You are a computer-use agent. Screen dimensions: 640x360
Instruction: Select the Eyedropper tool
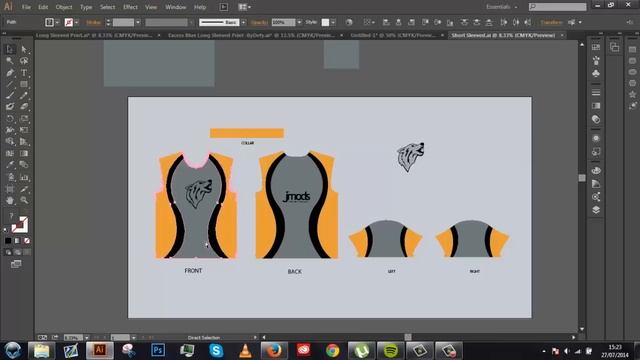pyautogui.click(x=10, y=165)
